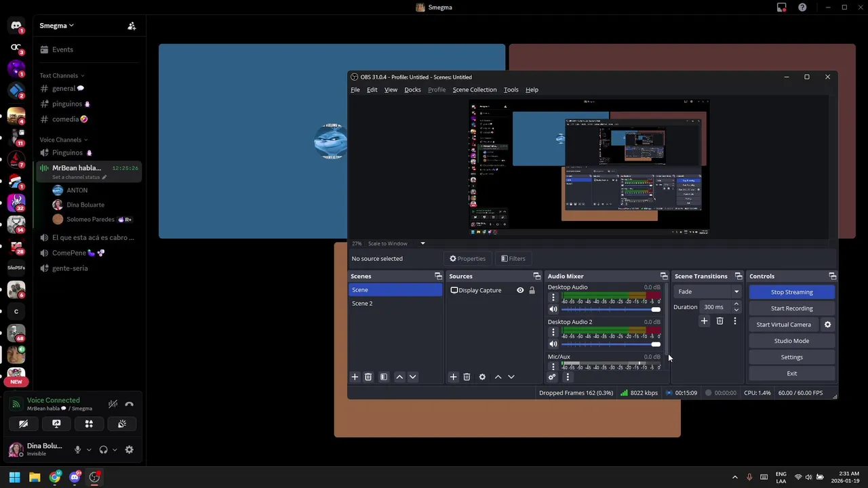Open the OBS Docks menu
Image resolution: width=868 pixels, height=488 pixels.
pos(412,89)
